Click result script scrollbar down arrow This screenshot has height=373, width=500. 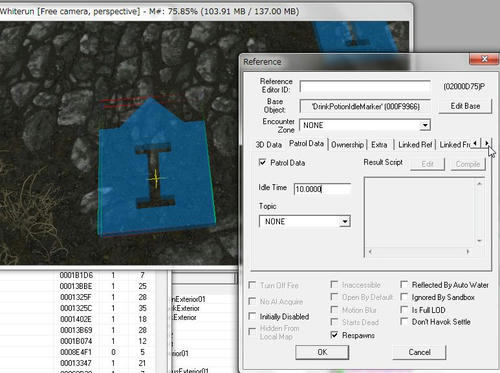pos(479,241)
